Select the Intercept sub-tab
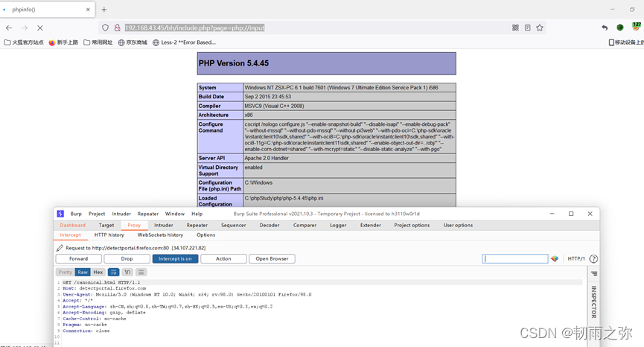The width and height of the screenshot is (644, 347). point(70,235)
